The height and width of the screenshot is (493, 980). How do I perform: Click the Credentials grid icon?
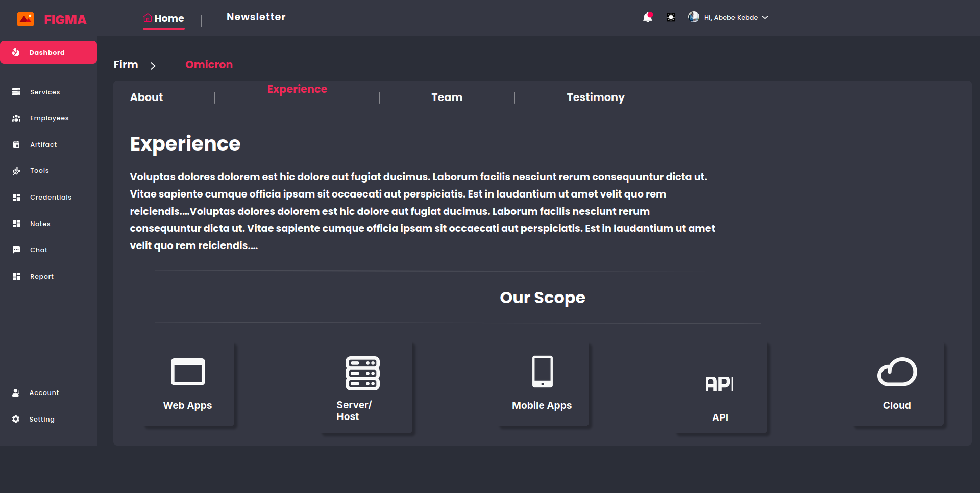[x=16, y=198]
